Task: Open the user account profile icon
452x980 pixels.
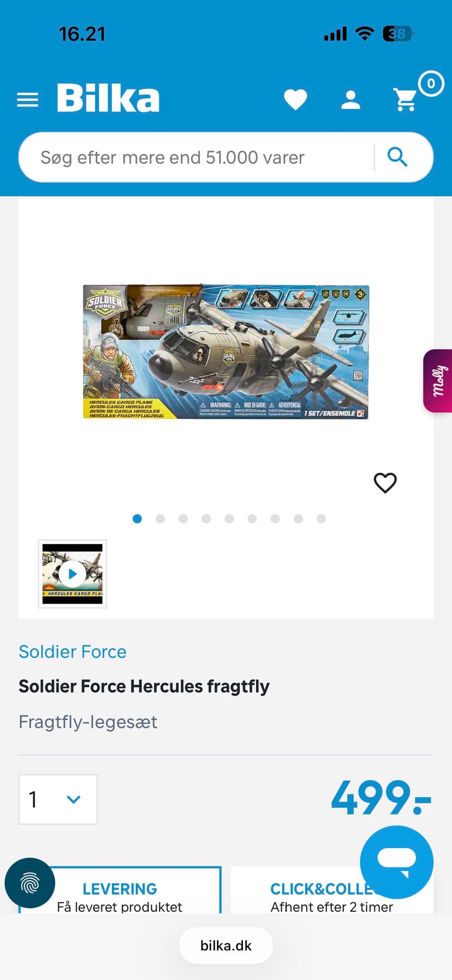Action: [x=351, y=100]
